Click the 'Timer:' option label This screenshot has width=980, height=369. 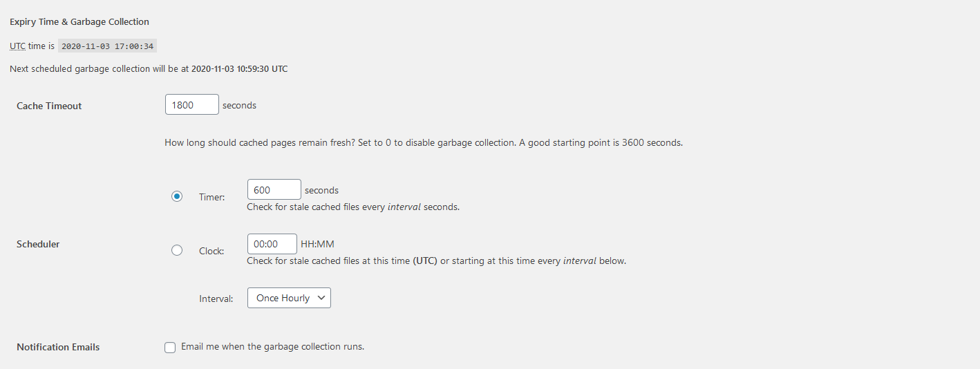212,198
